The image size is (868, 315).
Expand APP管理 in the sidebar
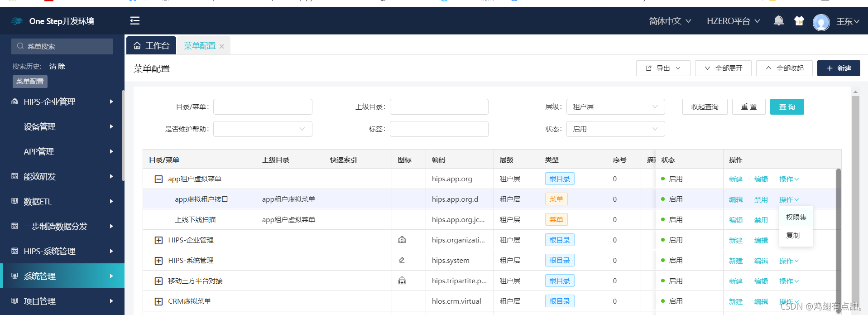(x=62, y=151)
